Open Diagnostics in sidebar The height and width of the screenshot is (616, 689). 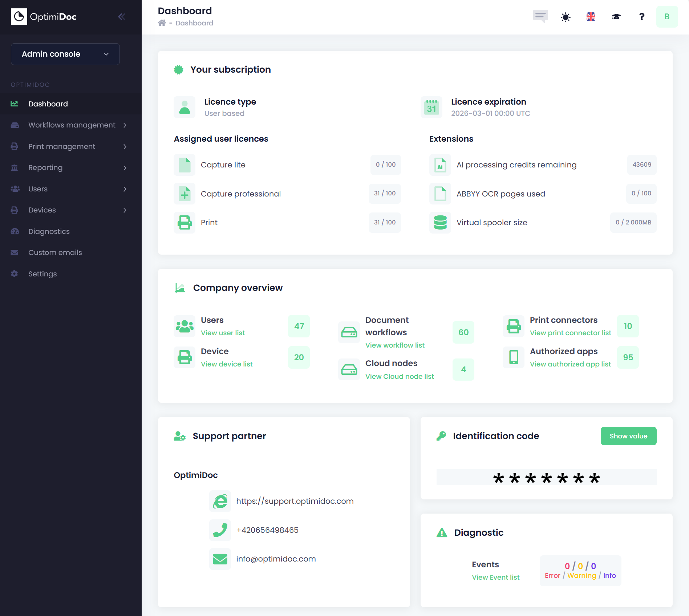pyautogui.click(x=49, y=231)
